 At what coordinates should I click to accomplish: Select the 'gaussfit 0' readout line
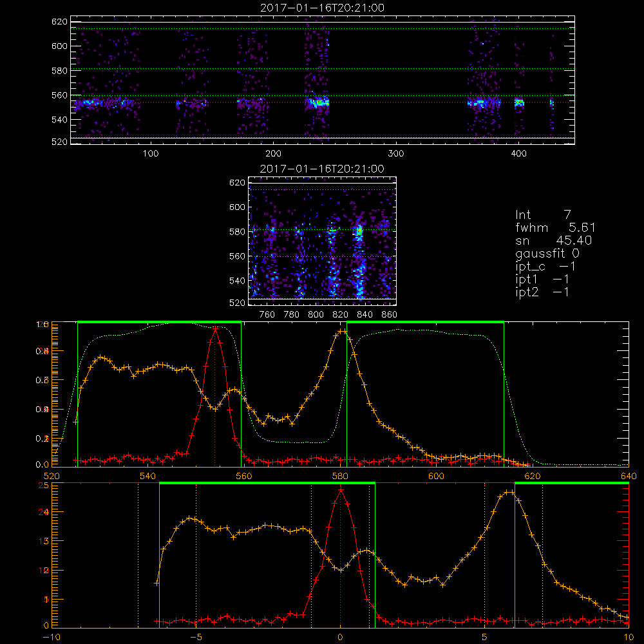(547, 253)
